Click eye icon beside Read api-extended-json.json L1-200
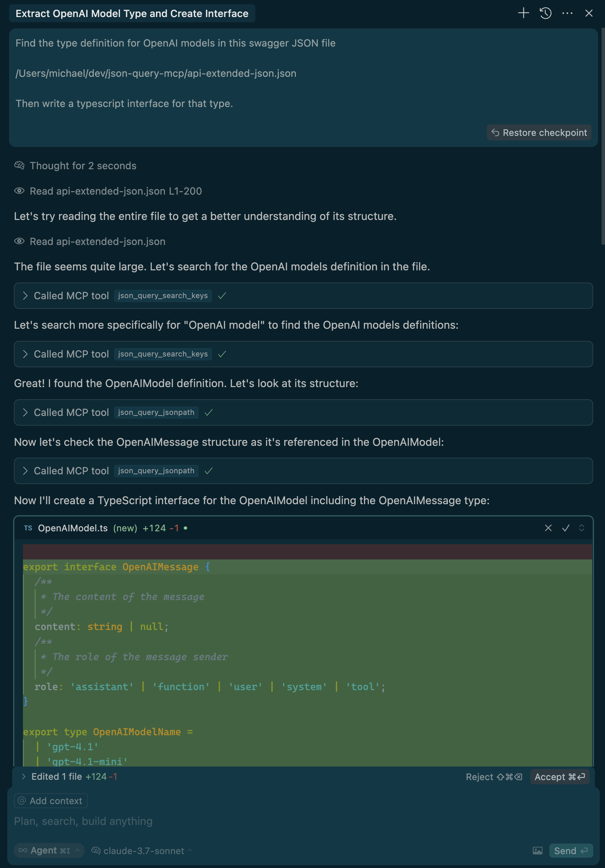 pos(19,191)
